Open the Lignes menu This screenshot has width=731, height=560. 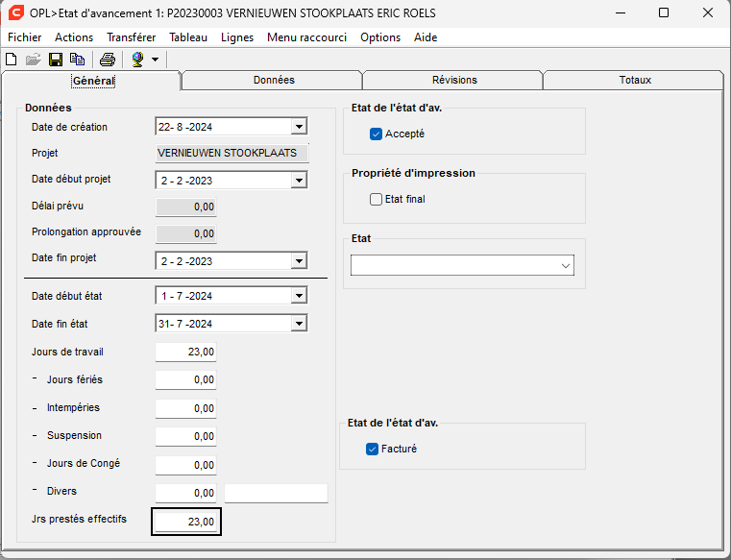click(237, 37)
